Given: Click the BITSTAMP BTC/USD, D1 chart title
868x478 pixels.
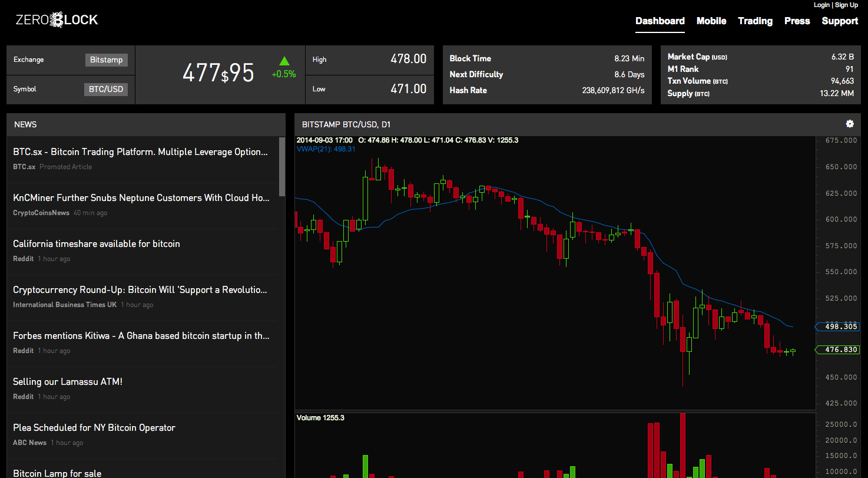Looking at the screenshot, I should pos(346,124).
